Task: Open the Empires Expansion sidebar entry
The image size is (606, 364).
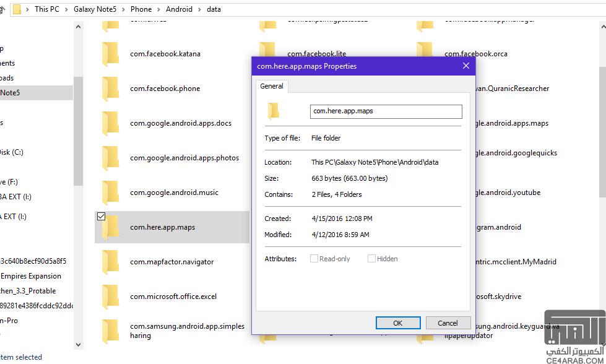Action: tap(31, 276)
